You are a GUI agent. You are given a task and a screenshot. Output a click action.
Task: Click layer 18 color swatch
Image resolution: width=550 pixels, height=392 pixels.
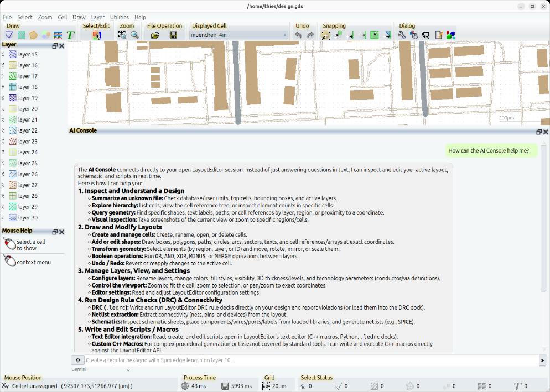click(x=13, y=87)
